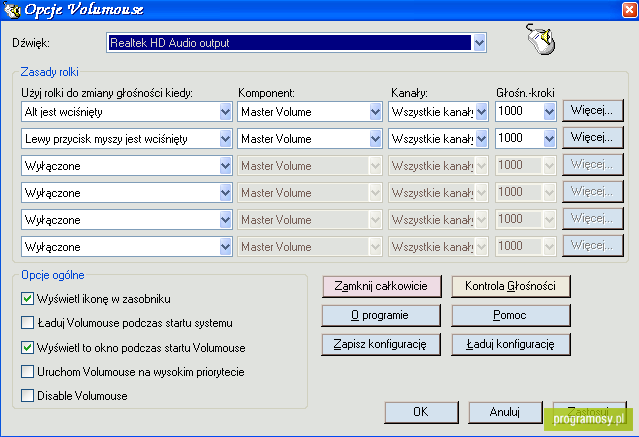This screenshot has width=639, height=437.
Task: Open the fourth rule 'Wyłączone' dropdown
Action: pos(225,193)
